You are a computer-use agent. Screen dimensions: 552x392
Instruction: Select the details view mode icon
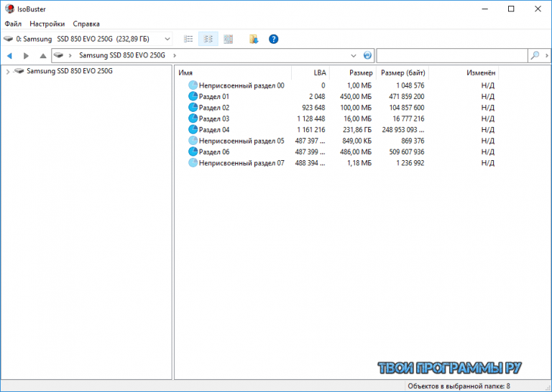click(208, 39)
